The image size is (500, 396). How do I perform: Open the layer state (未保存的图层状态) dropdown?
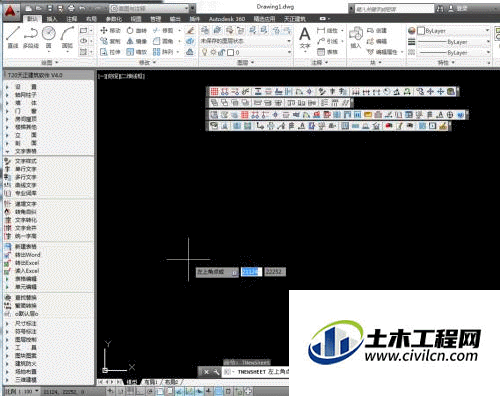point(246,41)
